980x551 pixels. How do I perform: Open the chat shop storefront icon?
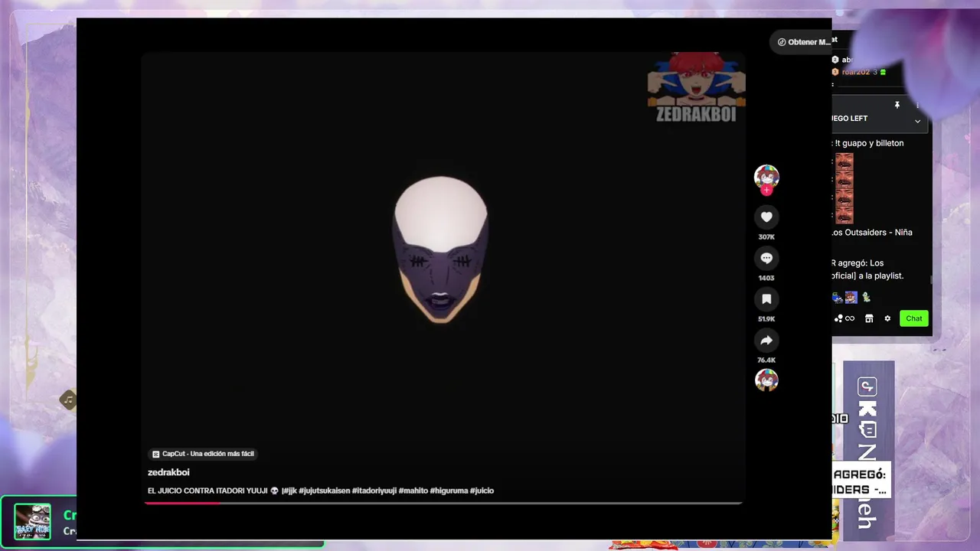tap(869, 318)
